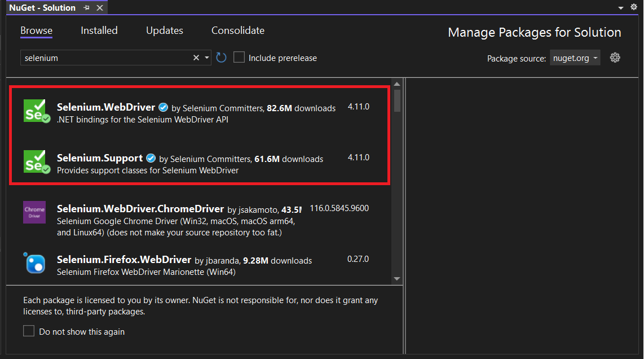
Task: Click the Selenium.Firefox.WebDriver package icon
Action: [x=34, y=263]
